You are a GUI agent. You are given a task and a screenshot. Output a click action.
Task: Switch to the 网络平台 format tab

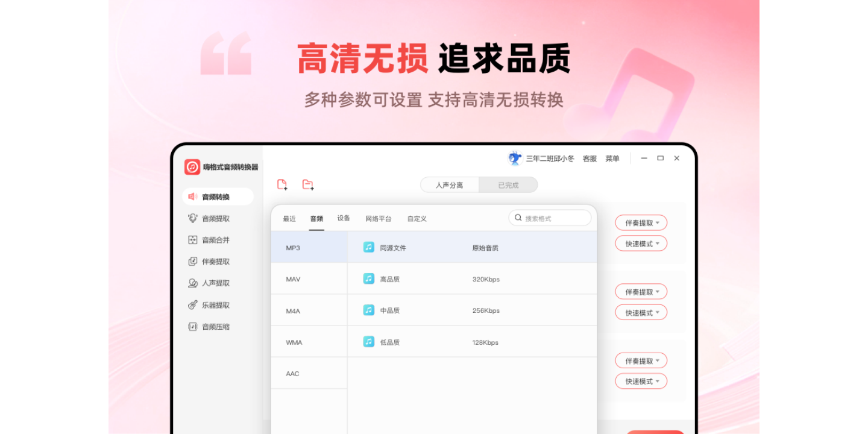379,219
